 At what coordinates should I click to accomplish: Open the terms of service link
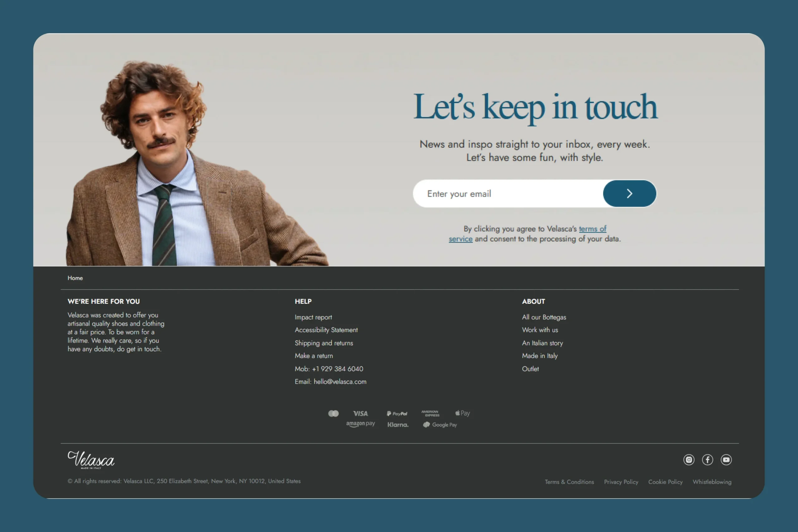point(592,229)
